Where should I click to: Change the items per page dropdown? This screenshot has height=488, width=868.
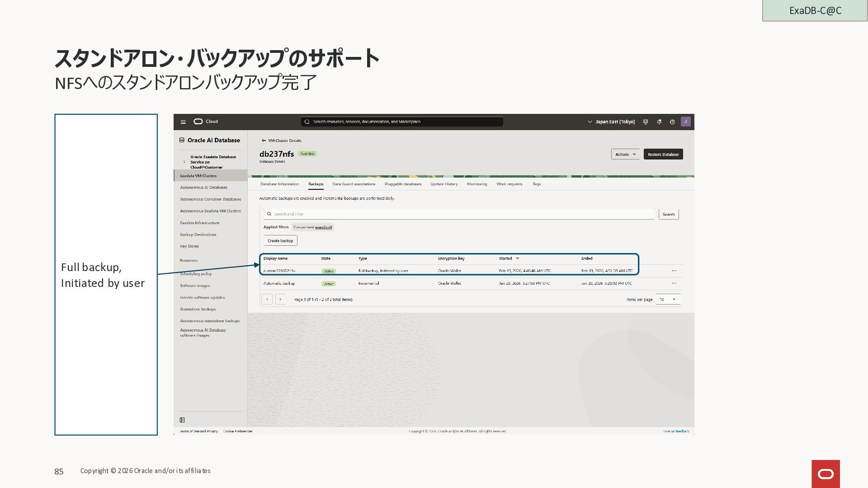tap(668, 300)
